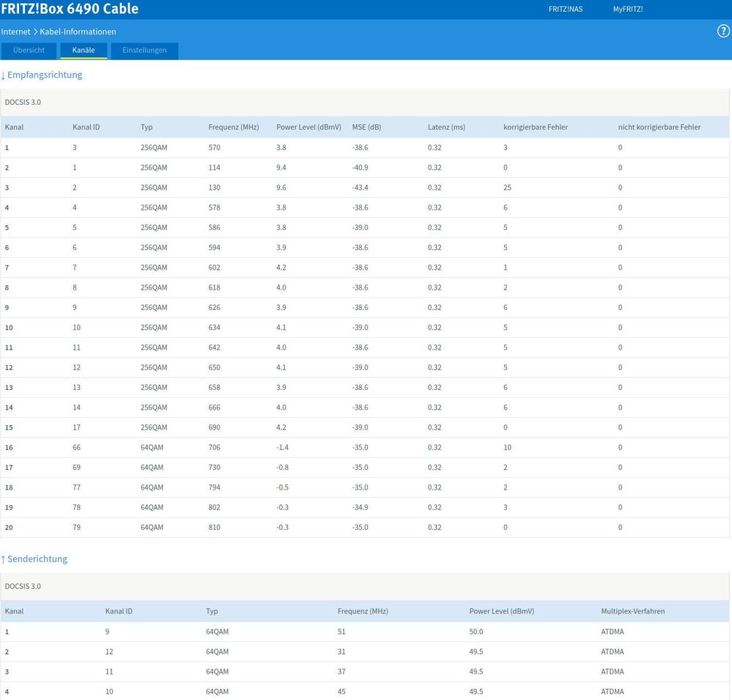
Task: Click the Multiplex-Verfahren column header
Action: coord(632,611)
